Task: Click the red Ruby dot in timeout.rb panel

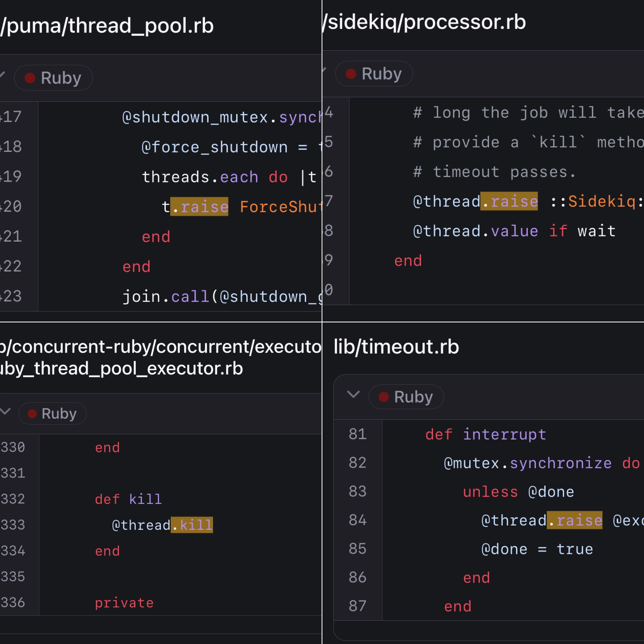Action: coord(384,397)
